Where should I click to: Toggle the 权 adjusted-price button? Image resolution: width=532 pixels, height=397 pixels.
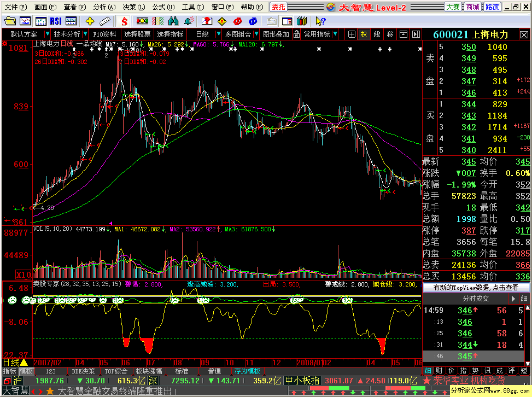click(x=364, y=34)
